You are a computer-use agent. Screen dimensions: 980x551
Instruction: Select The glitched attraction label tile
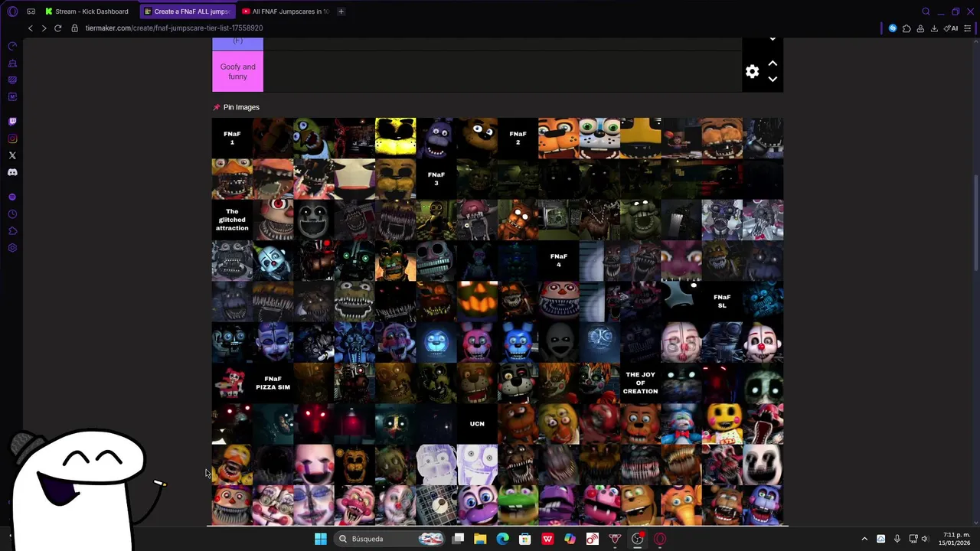coord(232,220)
